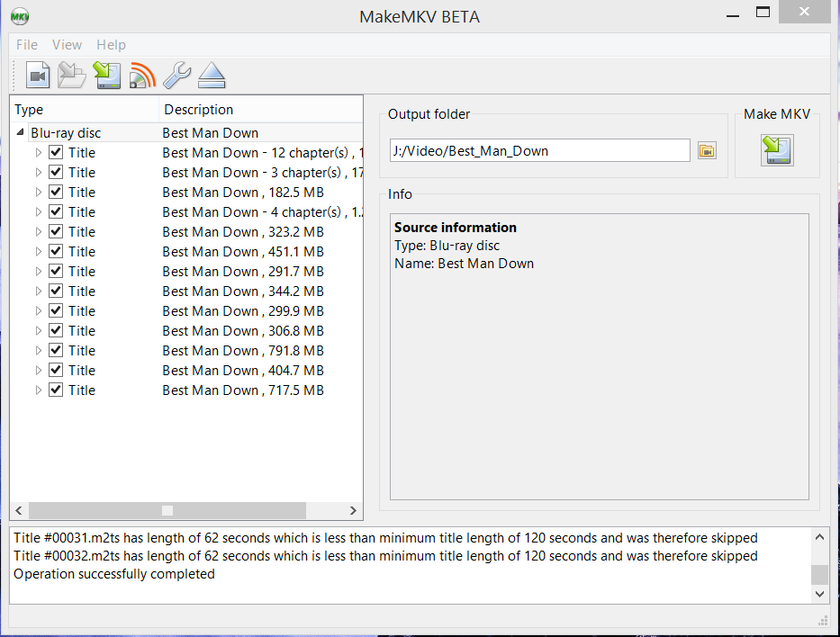Click the tree horizontal scrollbar thumb
The image size is (840, 637).
click(167, 511)
